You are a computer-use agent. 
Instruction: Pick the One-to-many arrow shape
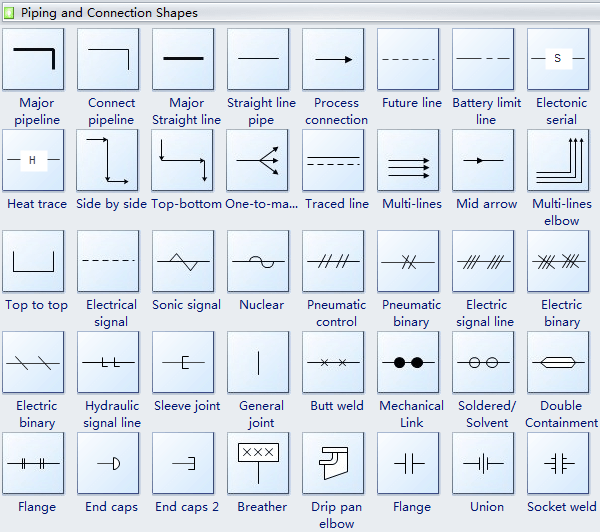click(x=258, y=160)
